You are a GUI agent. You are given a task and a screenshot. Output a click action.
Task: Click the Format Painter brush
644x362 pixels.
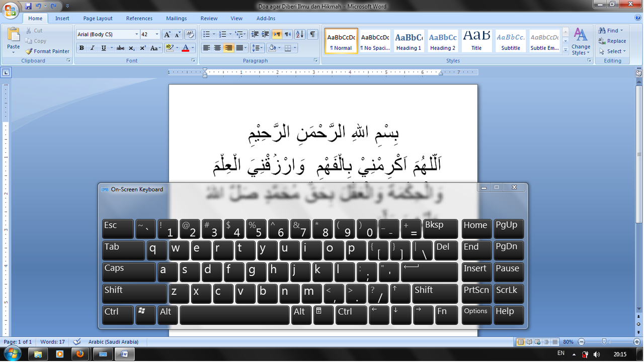[x=29, y=51]
